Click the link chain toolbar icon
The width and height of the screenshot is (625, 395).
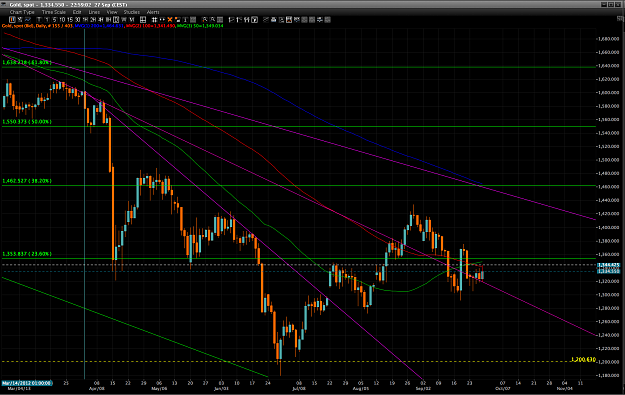(266, 20)
